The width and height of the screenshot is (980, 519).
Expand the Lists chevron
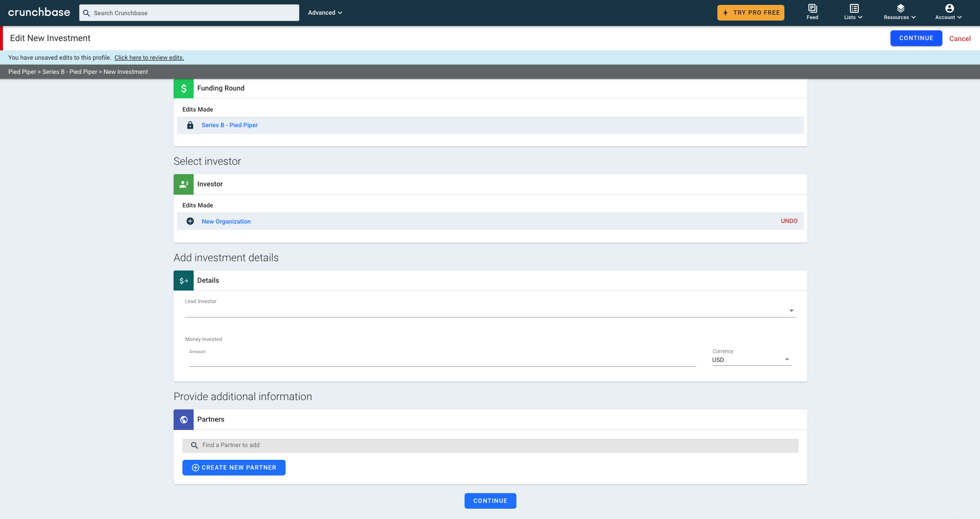tap(860, 18)
